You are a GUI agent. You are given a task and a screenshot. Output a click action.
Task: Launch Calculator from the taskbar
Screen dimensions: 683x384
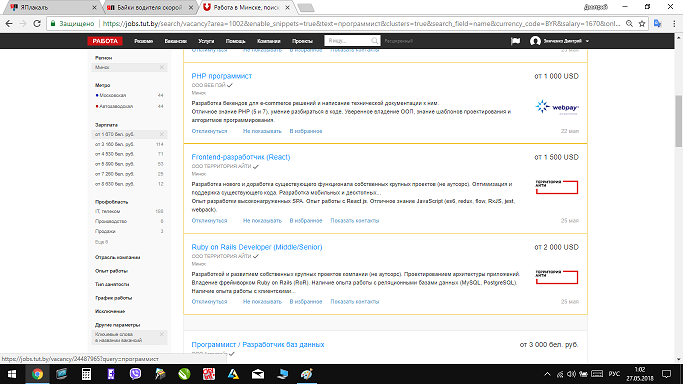86,374
